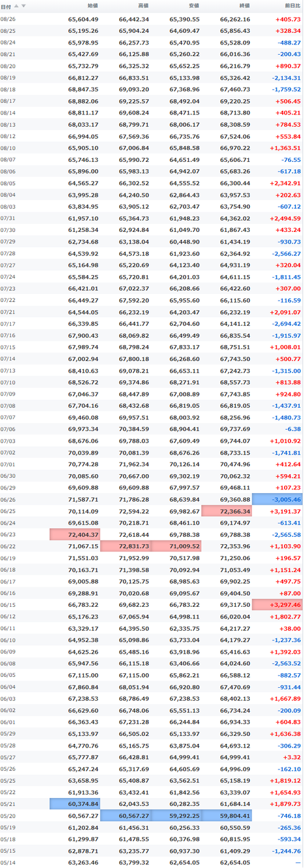Viewport: 304px width, 868px height.
Task: Click the 前日比 column header
Action: (x=292, y=6)
